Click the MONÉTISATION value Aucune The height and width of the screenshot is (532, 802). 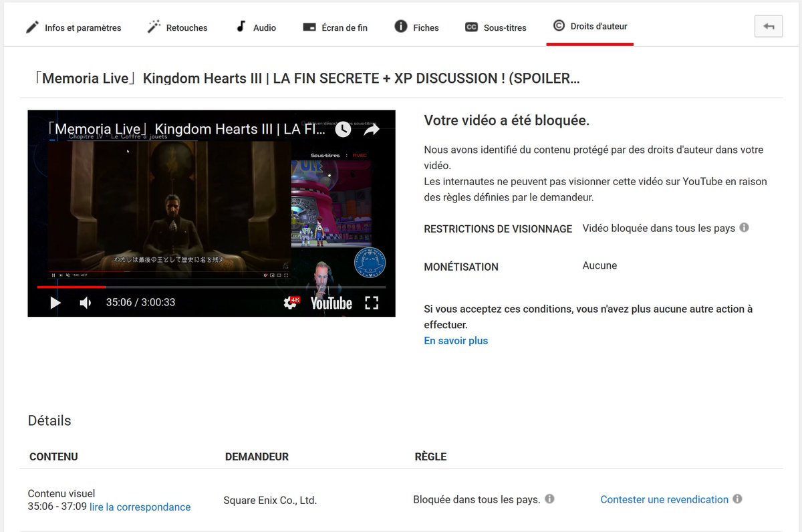point(599,265)
